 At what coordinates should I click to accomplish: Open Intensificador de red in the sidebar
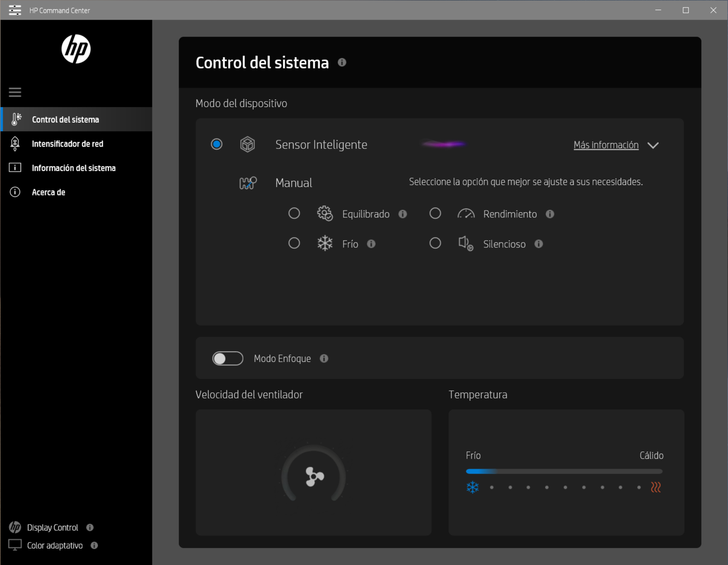[67, 144]
